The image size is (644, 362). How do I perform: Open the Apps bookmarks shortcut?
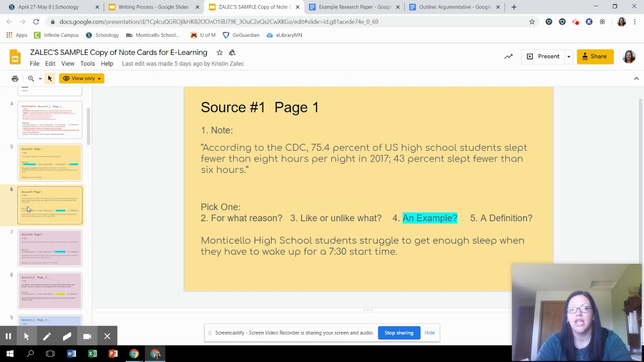click(x=17, y=35)
